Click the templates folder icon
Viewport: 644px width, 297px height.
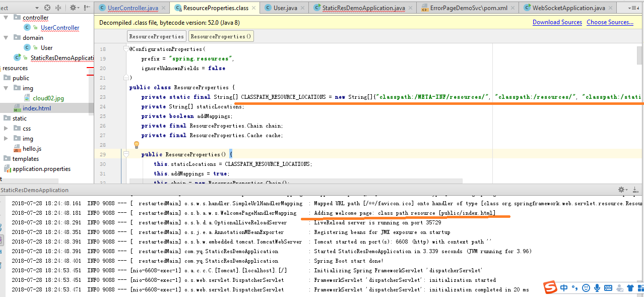click(7, 159)
